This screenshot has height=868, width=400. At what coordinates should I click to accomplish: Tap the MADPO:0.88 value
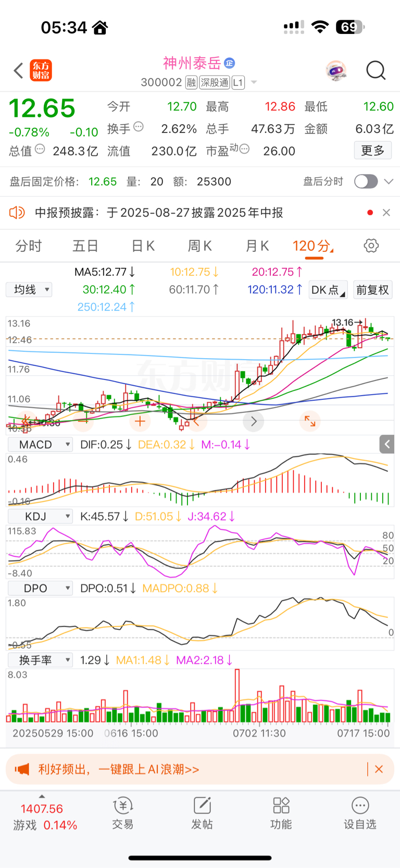[180, 589]
